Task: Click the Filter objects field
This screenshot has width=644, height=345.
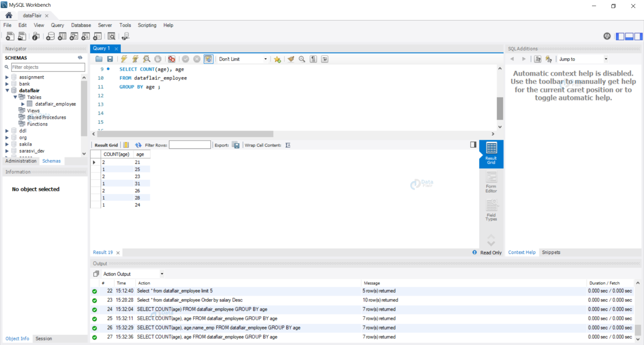Action: coord(48,67)
